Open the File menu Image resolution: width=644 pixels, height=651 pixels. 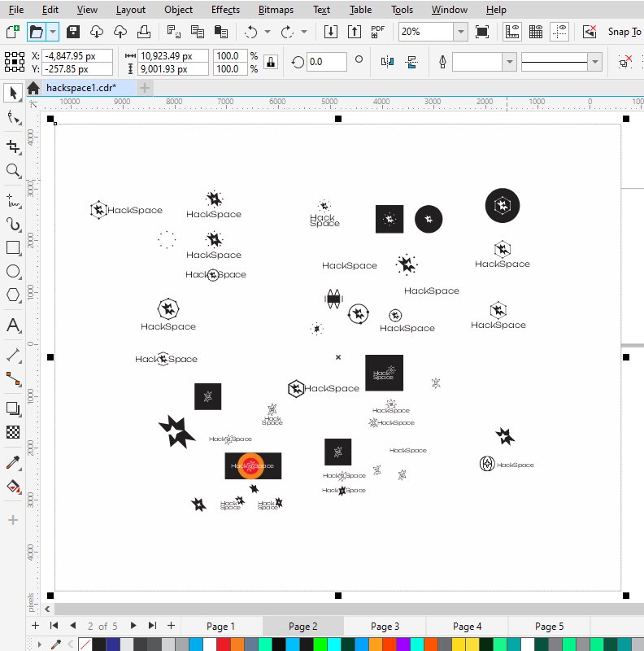pos(16,10)
